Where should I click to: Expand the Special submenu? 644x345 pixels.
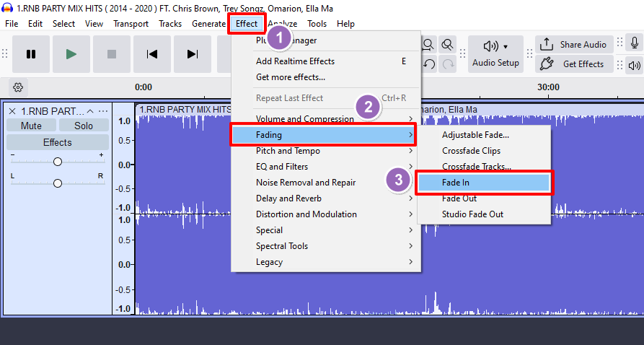[326, 230]
